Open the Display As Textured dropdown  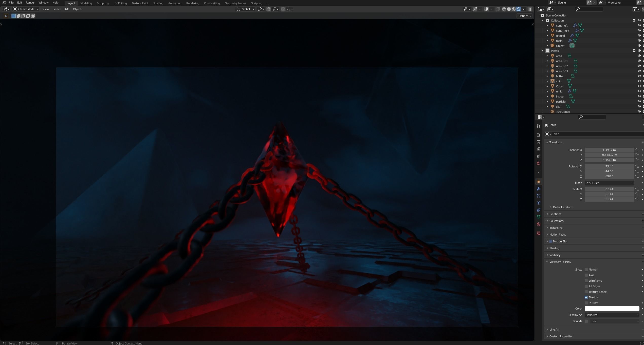[x=612, y=315]
